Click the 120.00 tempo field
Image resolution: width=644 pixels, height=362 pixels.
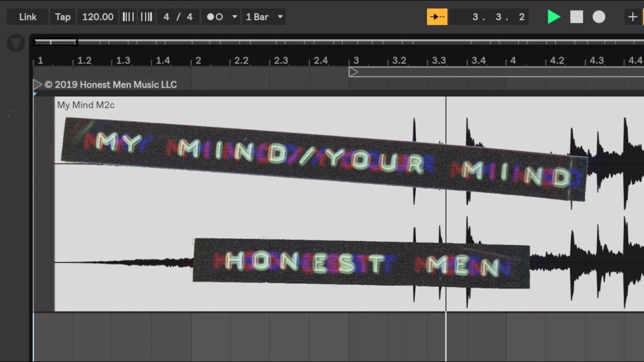tap(98, 17)
